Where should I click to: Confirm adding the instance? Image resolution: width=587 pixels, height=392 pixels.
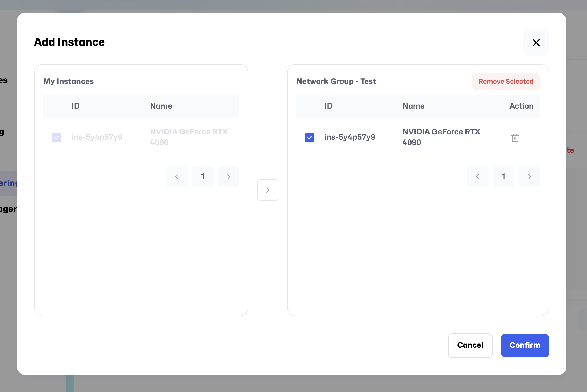coord(525,345)
